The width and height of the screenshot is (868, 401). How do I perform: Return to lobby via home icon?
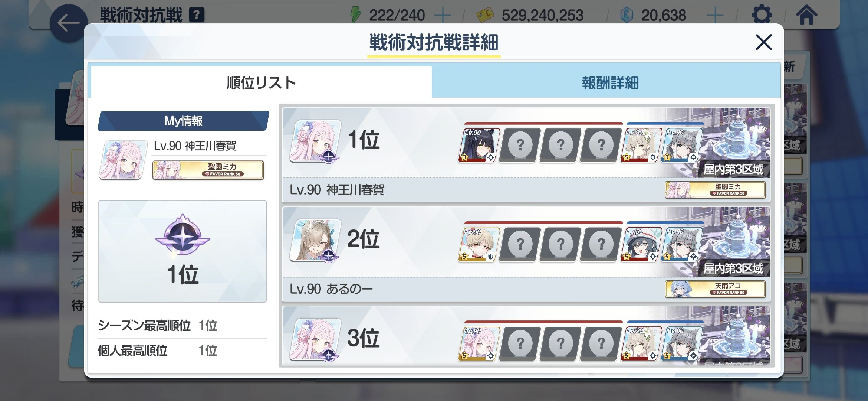click(806, 15)
